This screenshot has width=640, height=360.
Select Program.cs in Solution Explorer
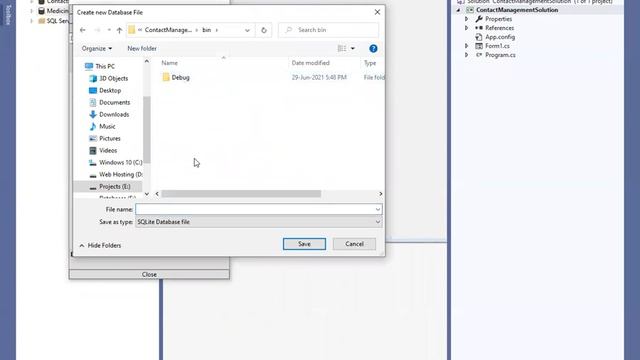tap(500, 55)
